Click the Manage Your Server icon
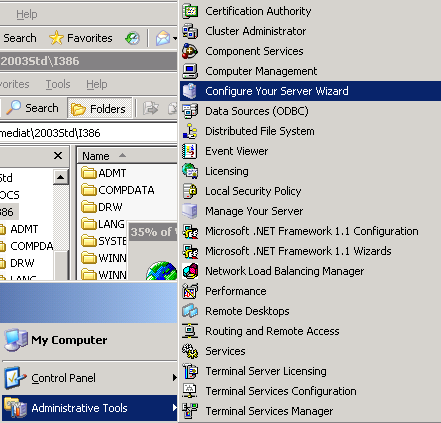Image resolution: width=441 pixels, height=423 pixels. coord(190,211)
